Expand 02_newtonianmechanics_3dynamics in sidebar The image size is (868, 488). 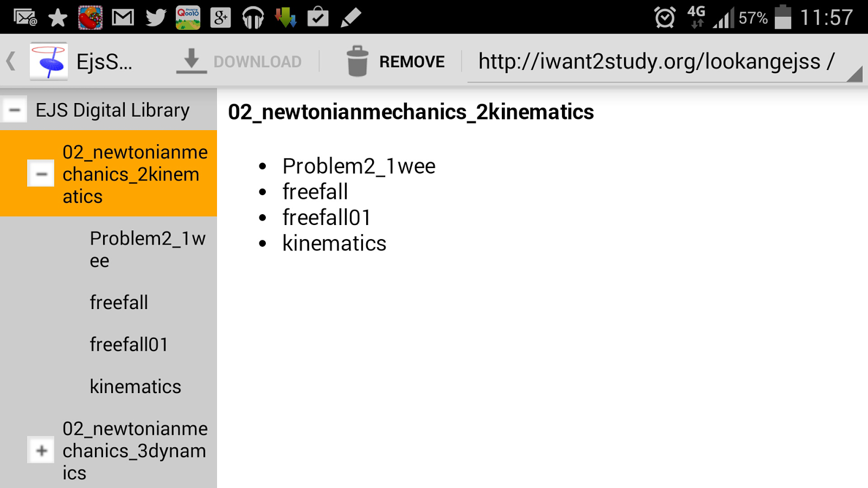click(x=41, y=450)
